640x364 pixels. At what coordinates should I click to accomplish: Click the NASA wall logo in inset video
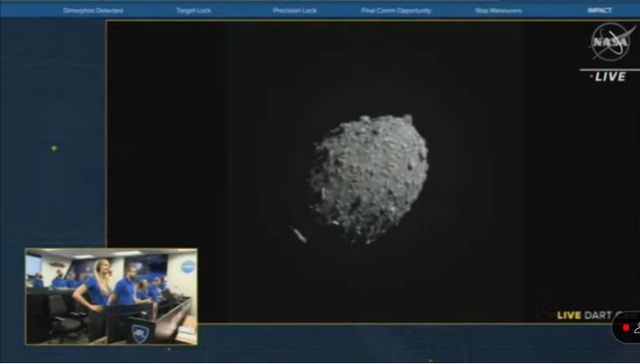point(188,267)
